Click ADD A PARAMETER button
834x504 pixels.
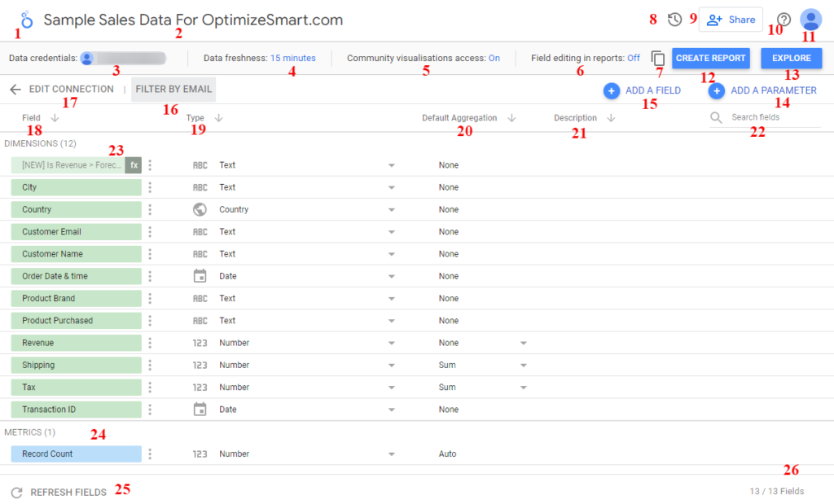point(762,91)
